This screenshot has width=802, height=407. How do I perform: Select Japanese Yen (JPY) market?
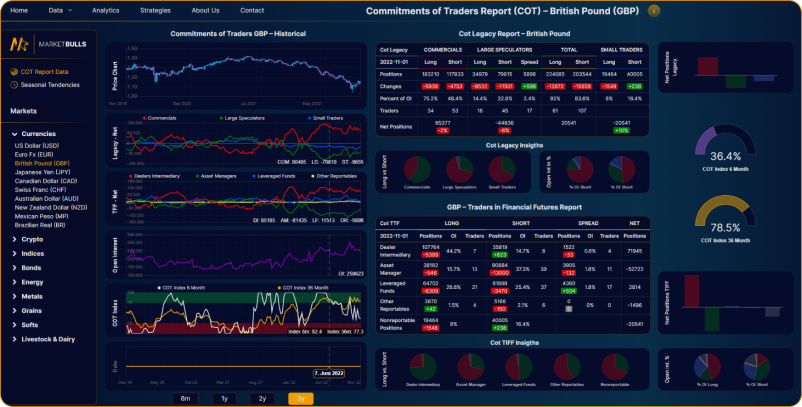(42, 172)
